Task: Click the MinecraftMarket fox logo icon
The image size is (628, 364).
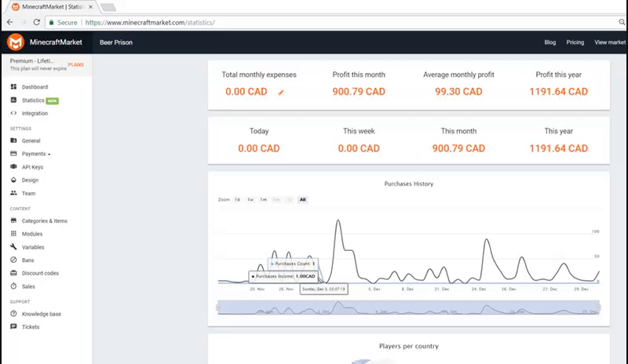Action: click(16, 42)
